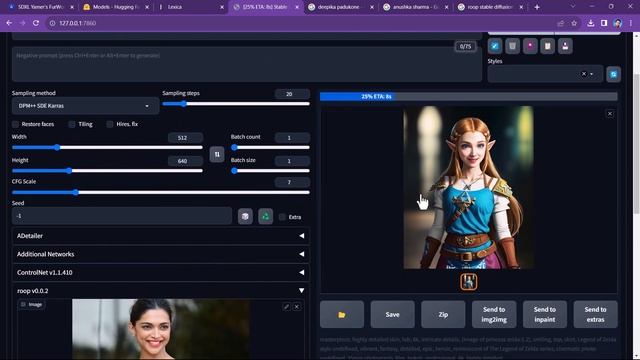The width and height of the screenshot is (640, 360).
Task: Click the Seed input field
Action: click(122, 216)
